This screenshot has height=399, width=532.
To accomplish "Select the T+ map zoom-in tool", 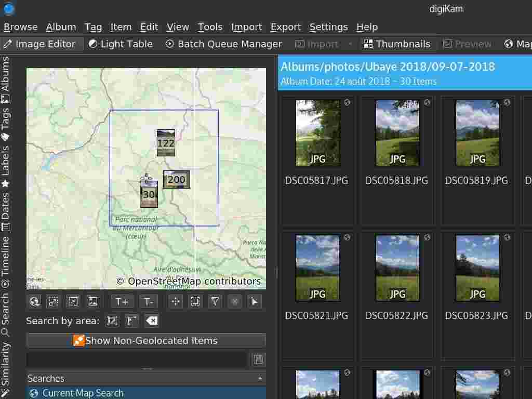I will coord(122,301).
